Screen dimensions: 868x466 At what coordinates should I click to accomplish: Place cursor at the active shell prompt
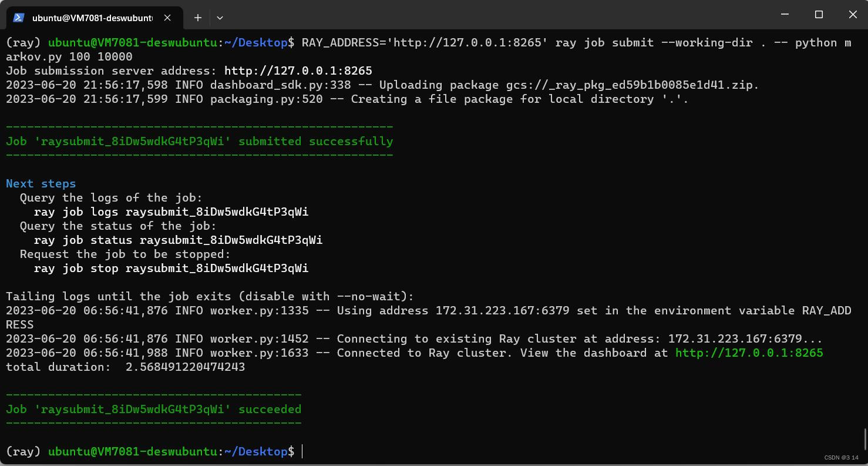click(x=302, y=451)
